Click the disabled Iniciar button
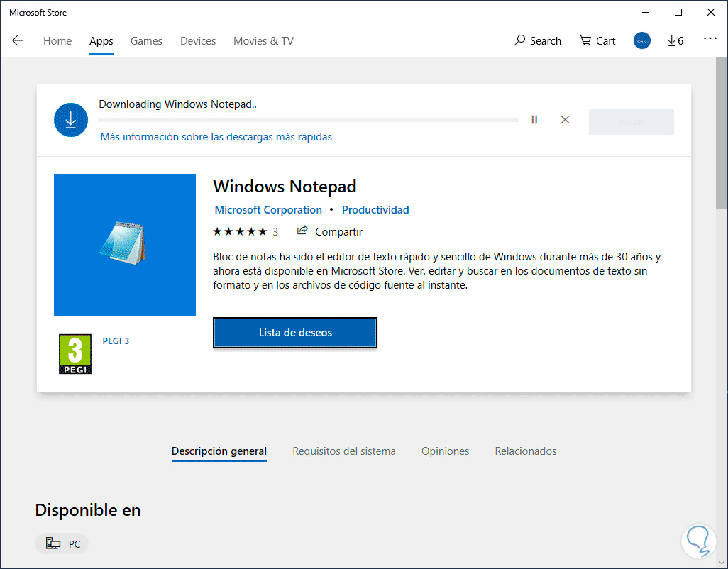Screen dimensions: 728x569 click(631, 122)
